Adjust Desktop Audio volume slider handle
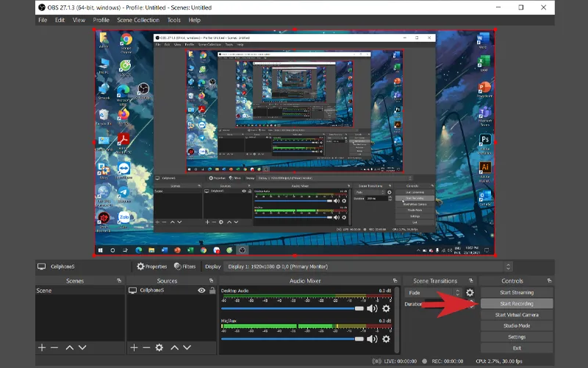 359,308
